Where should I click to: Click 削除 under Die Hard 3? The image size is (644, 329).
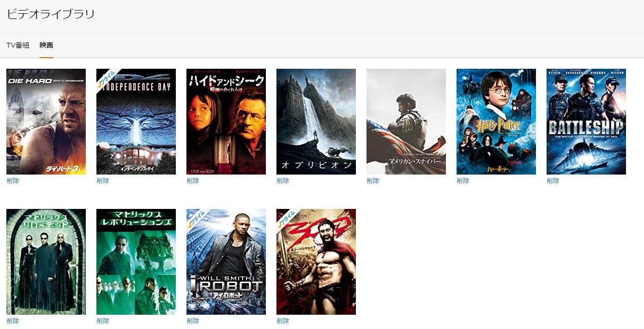tap(13, 181)
